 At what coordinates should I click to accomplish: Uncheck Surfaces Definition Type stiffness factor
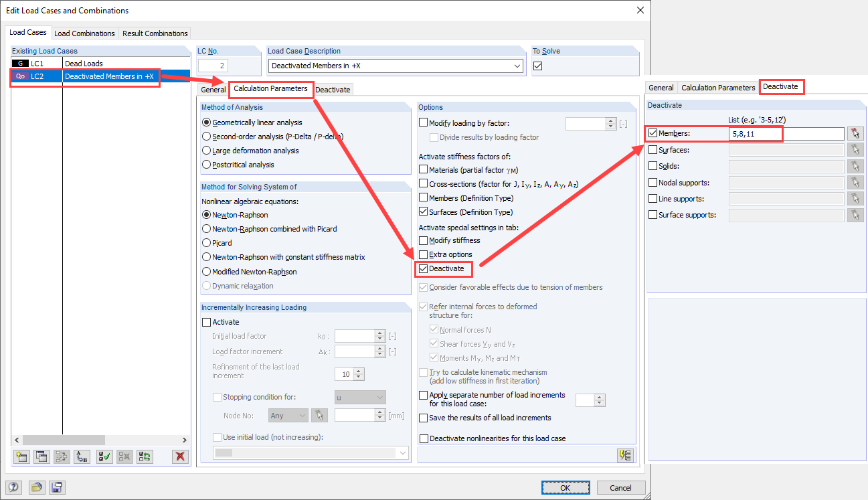click(x=424, y=212)
